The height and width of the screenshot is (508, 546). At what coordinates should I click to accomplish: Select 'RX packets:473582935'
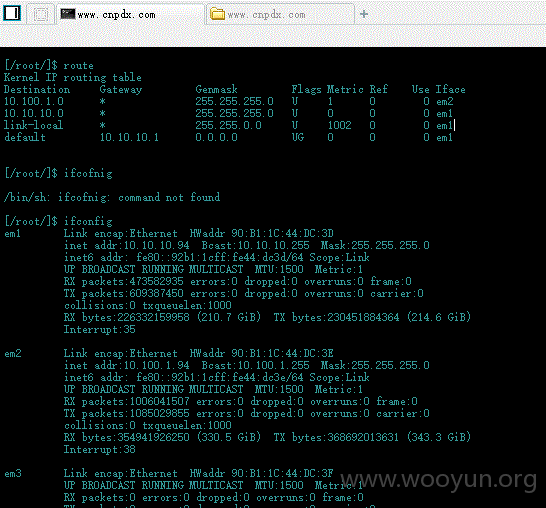coord(124,281)
